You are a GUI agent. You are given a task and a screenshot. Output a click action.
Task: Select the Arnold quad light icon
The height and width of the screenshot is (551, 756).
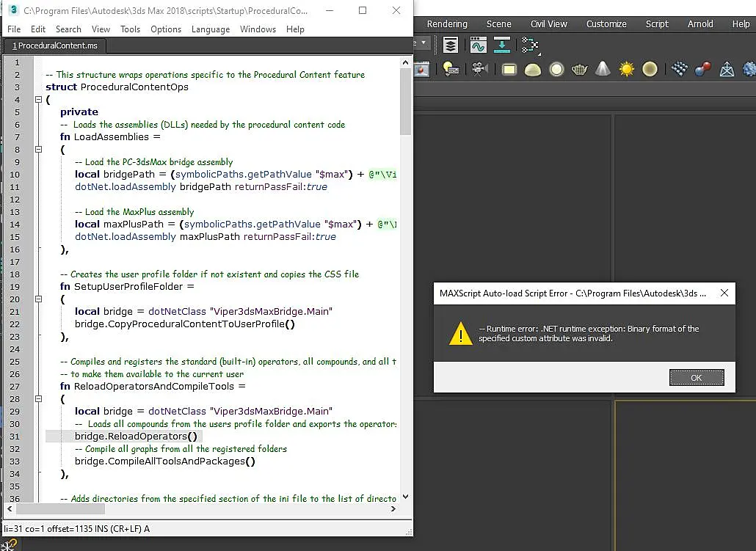pos(509,70)
